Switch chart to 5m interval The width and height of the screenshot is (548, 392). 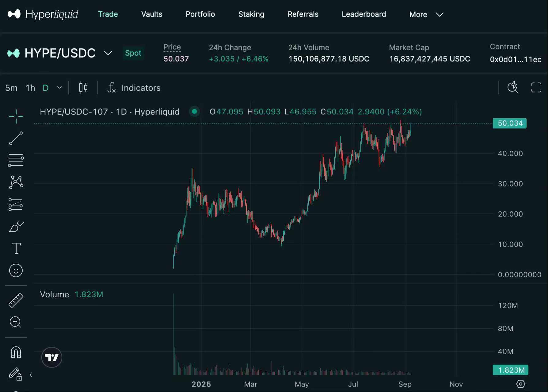click(11, 88)
